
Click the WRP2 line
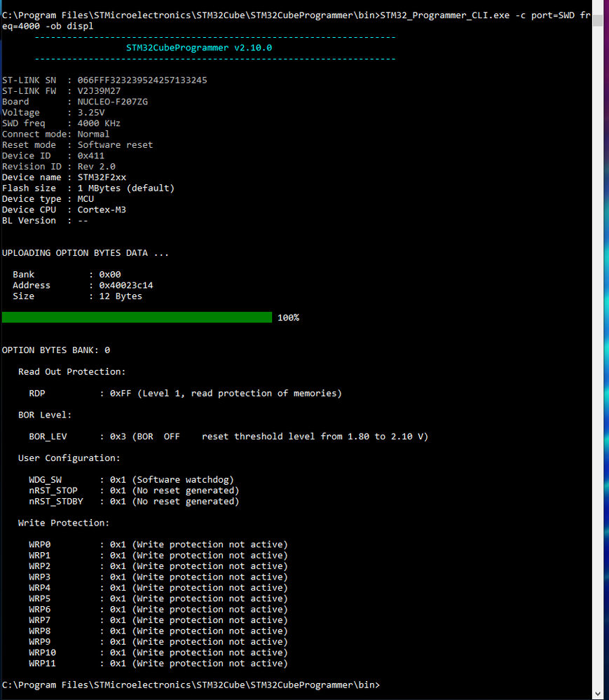(x=158, y=566)
